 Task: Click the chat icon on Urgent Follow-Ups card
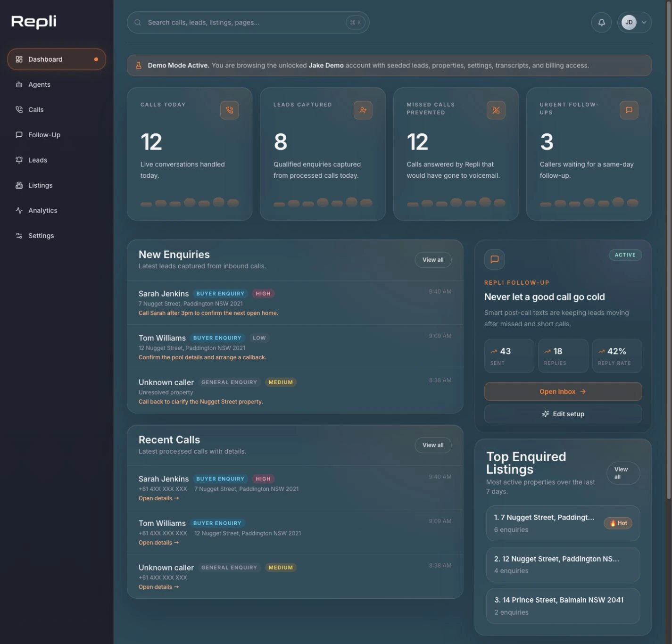629,110
